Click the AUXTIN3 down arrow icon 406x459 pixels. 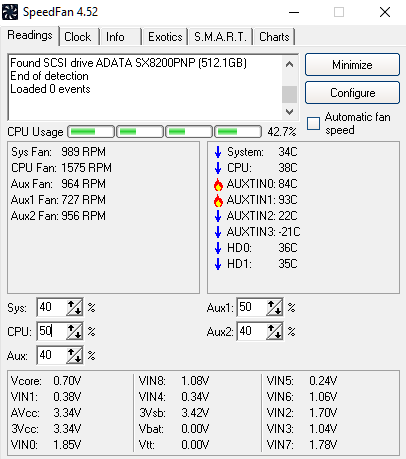(x=218, y=232)
